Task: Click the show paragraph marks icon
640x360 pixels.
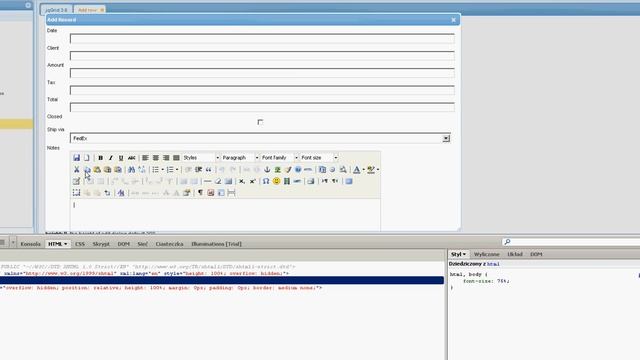Action: click(200, 193)
